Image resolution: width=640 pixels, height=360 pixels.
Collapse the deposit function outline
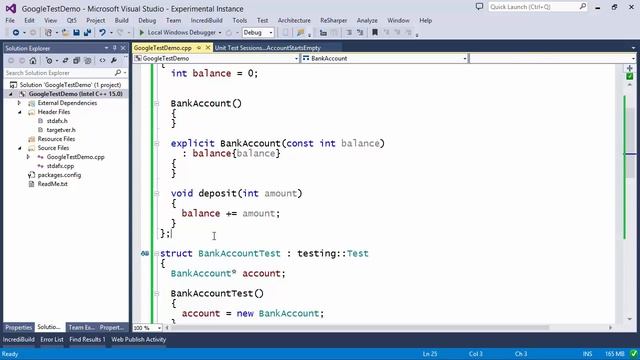pyautogui.click(x=156, y=193)
